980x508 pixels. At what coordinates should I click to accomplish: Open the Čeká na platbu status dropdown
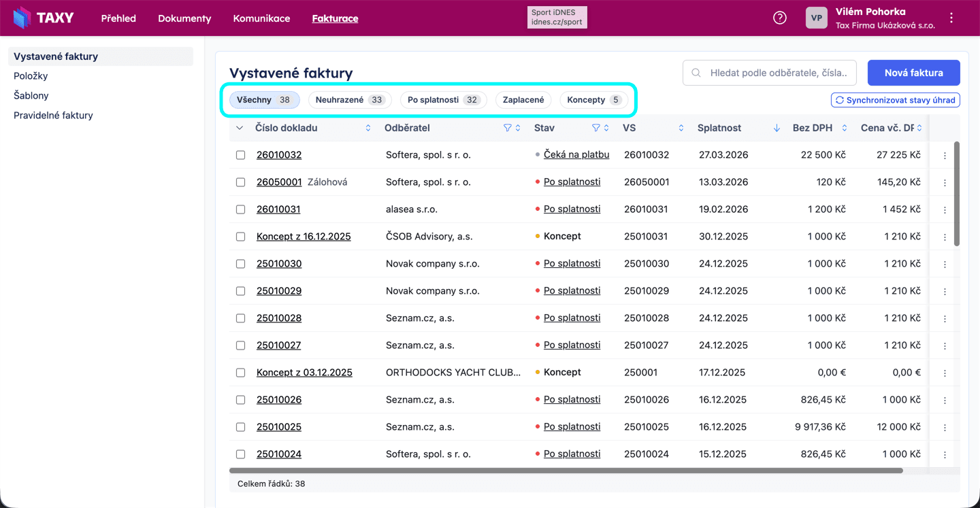pos(576,155)
